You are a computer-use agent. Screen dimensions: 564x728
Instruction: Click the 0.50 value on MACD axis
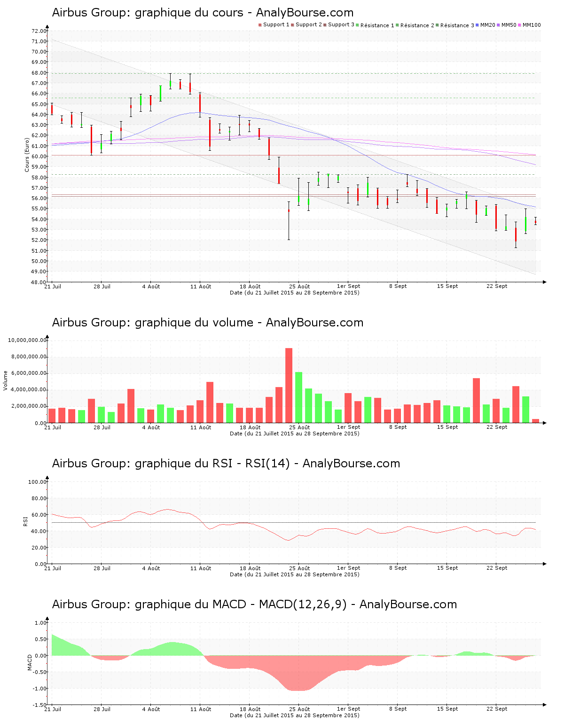[x=41, y=639]
